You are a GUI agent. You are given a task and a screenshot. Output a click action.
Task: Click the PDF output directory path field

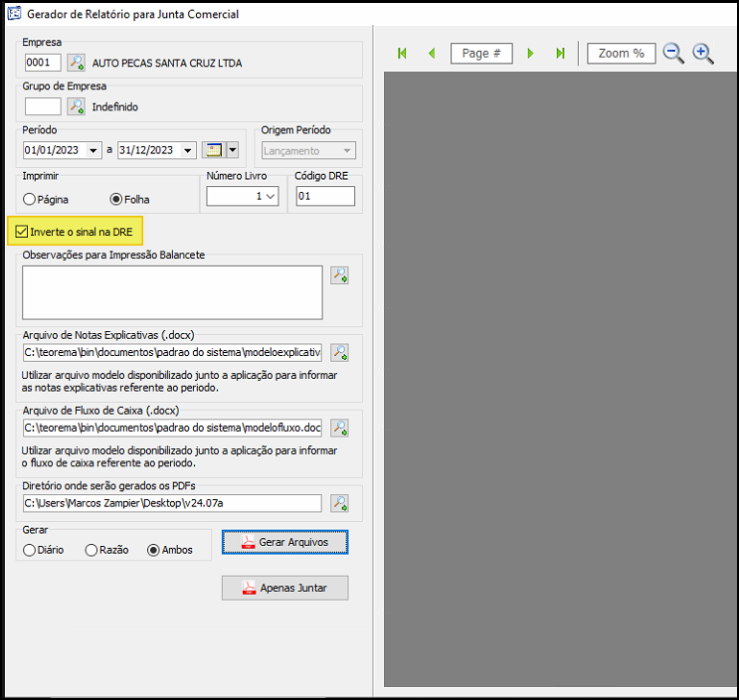coord(172,503)
